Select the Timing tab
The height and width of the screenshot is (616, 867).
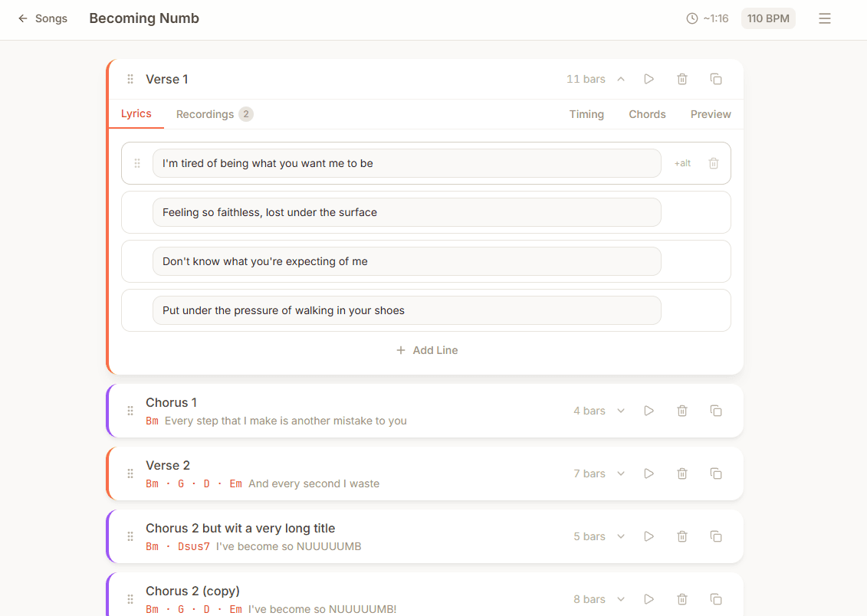tap(586, 113)
